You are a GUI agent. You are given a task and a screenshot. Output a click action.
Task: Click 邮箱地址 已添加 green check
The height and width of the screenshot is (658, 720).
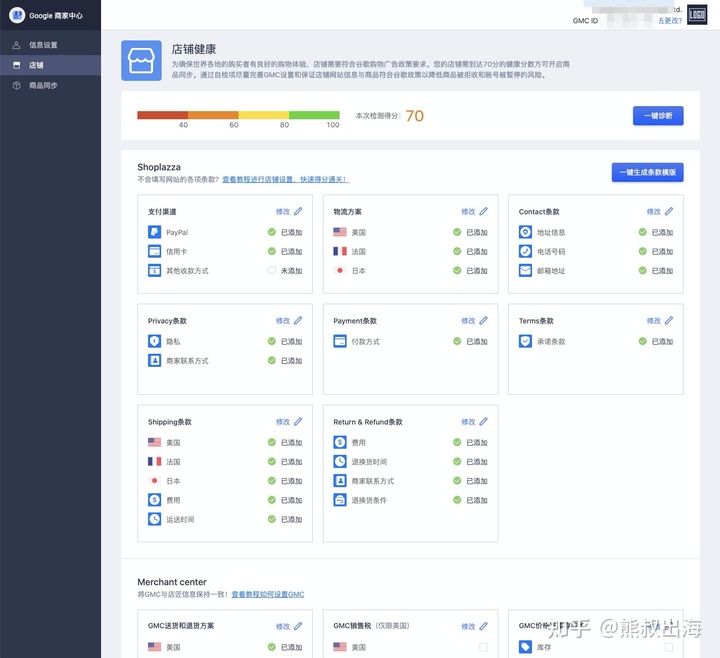(x=642, y=270)
